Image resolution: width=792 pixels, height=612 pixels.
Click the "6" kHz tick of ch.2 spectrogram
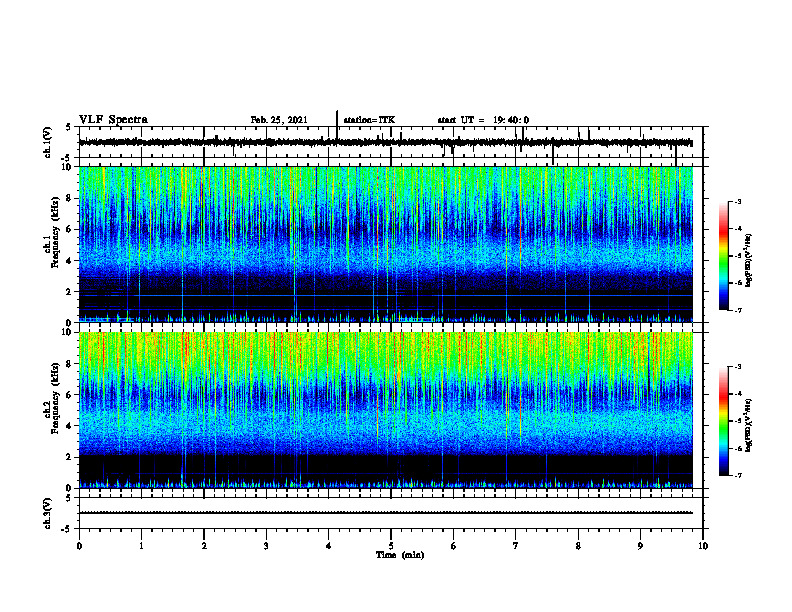point(70,395)
